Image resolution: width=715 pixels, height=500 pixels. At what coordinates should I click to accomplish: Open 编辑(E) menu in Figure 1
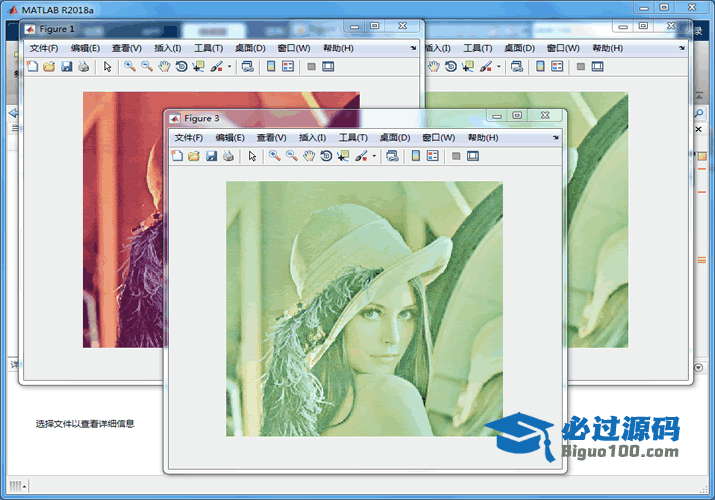click(x=85, y=48)
